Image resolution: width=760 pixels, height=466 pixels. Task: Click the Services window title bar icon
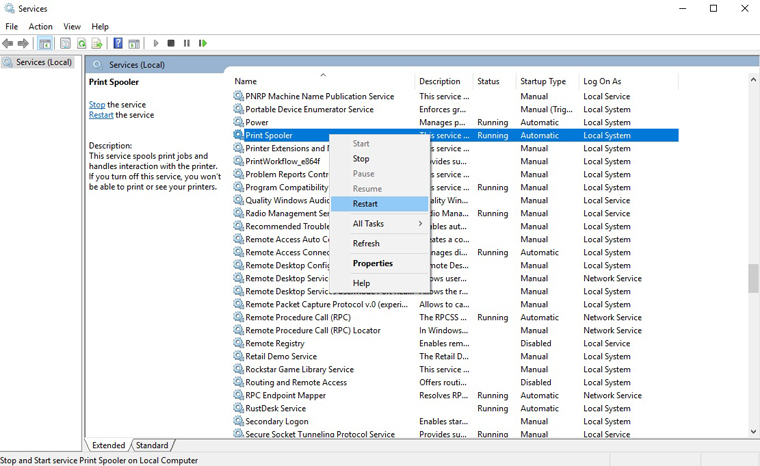pyautogui.click(x=9, y=8)
